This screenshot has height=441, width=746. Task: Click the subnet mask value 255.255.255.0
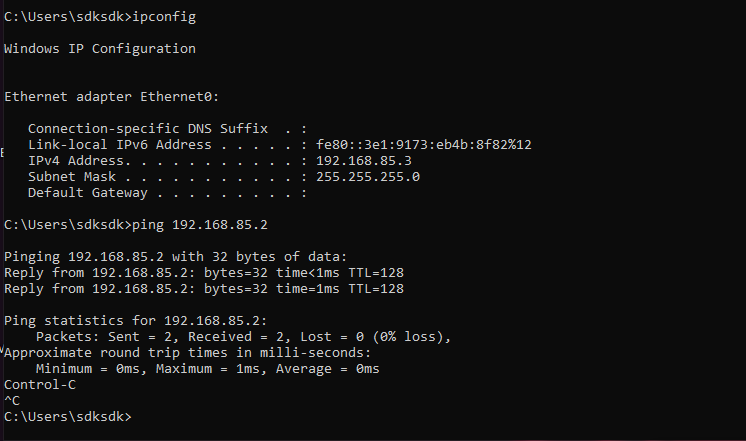367,177
